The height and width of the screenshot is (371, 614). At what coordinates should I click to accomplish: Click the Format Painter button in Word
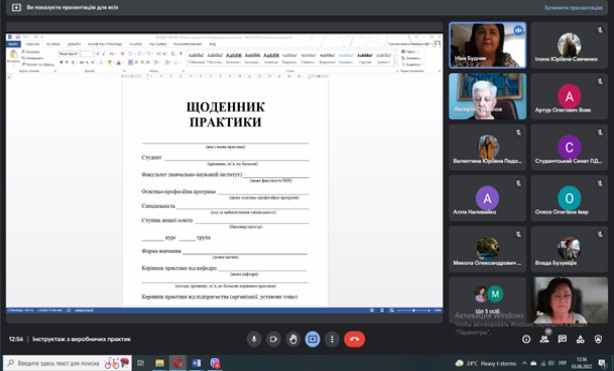click(38, 64)
